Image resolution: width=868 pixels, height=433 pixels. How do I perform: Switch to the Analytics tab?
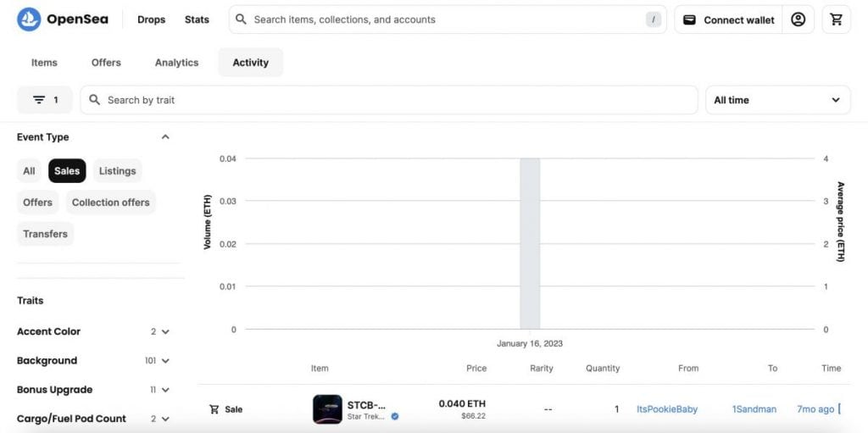pyautogui.click(x=176, y=63)
